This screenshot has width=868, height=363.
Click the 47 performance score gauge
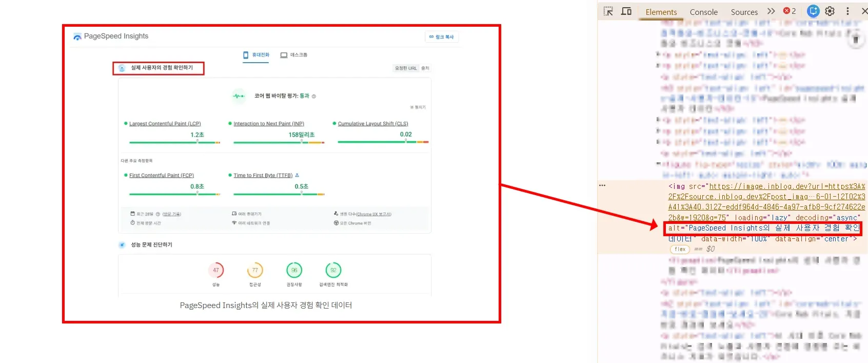[216, 270]
